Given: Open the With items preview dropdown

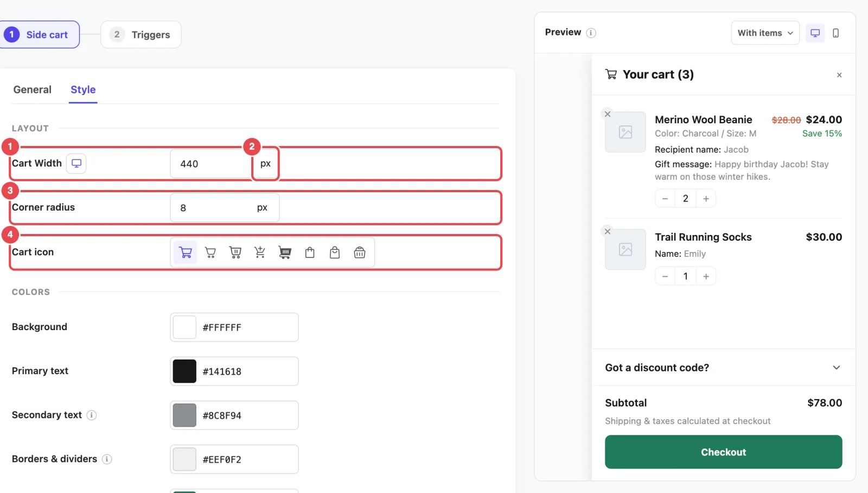Looking at the screenshot, I should (x=765, y=33).
